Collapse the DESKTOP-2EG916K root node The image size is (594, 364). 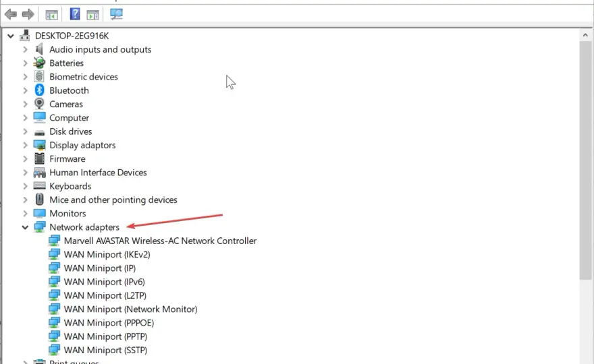[x=11, y=36]
